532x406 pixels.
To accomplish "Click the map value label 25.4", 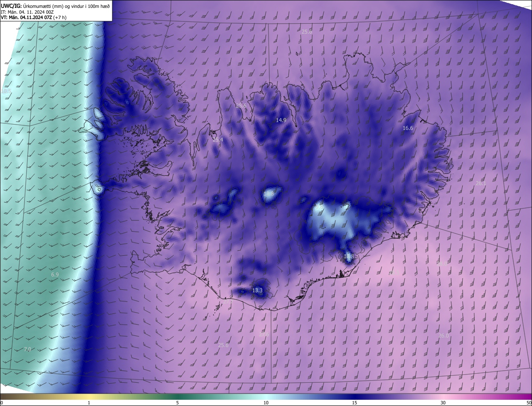I will click(218, 140).
